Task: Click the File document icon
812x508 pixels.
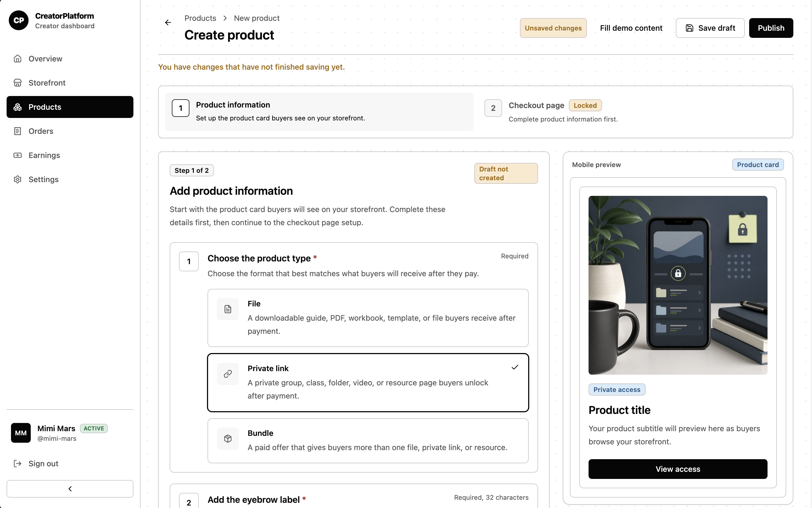Action: 228,309
